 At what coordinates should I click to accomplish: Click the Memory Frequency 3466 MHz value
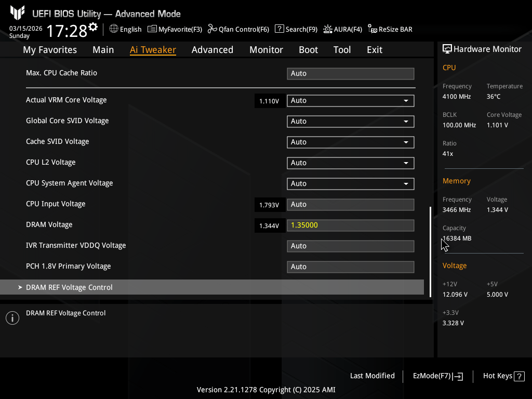[x=457, y=210]
